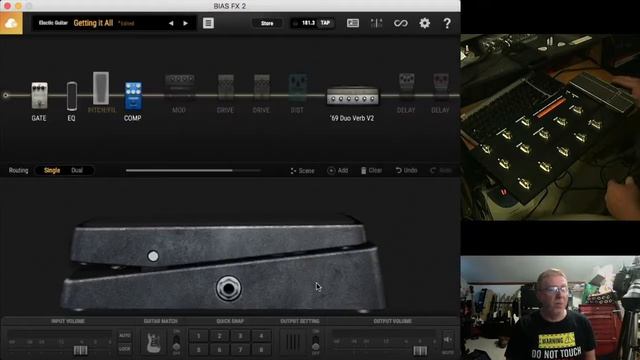Go to the next preset arrow
The height and width of the screenshot is (360, 640).
186,23
